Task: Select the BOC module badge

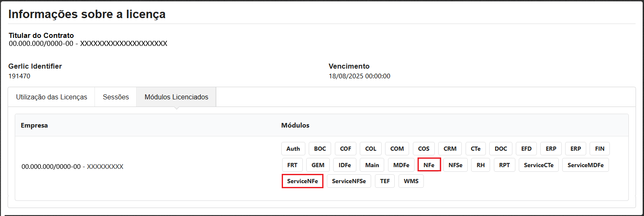Action: (320, 149)
